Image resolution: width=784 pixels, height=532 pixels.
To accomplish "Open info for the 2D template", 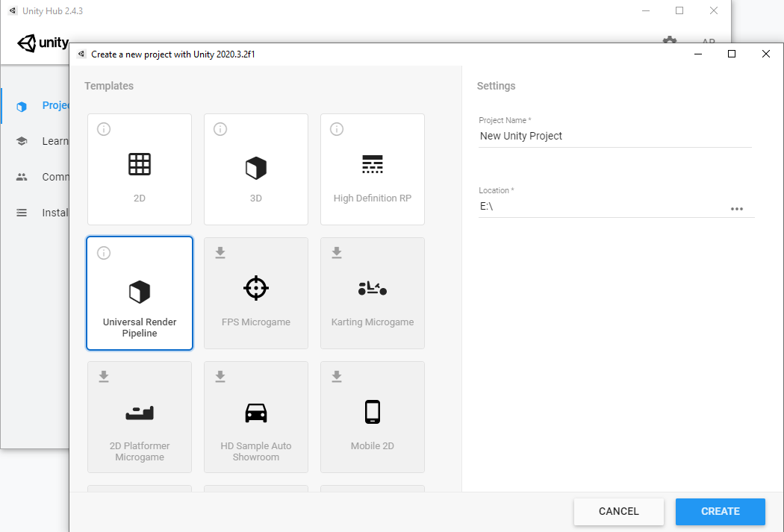I will [x=104, y=129].
